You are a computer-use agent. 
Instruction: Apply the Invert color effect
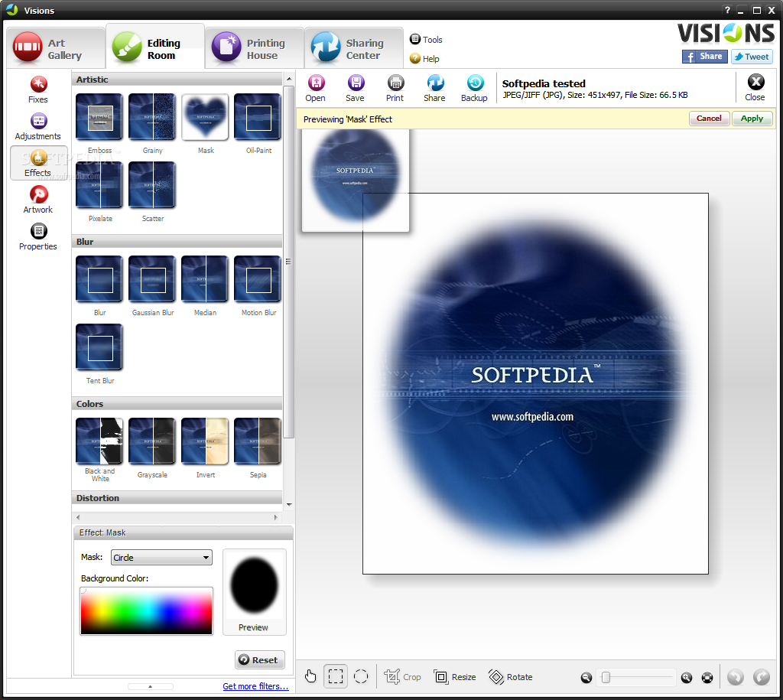pyautogui.click(x=205, y=441)
